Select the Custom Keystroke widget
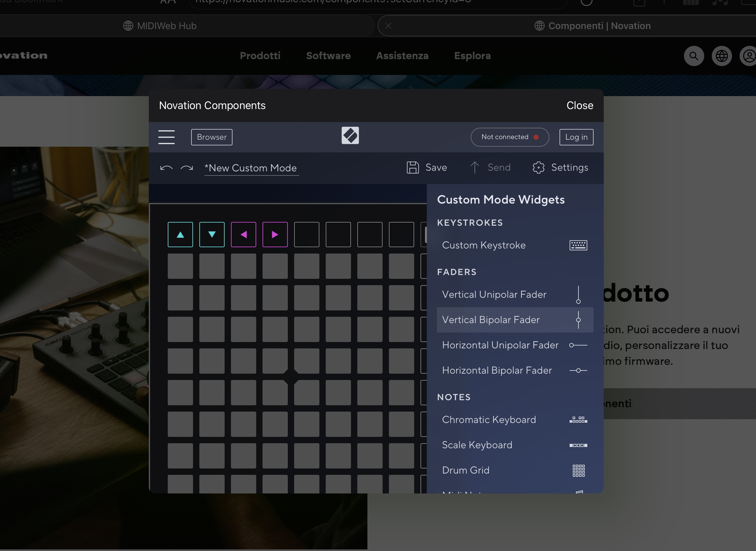 click(x=515, y=245)
